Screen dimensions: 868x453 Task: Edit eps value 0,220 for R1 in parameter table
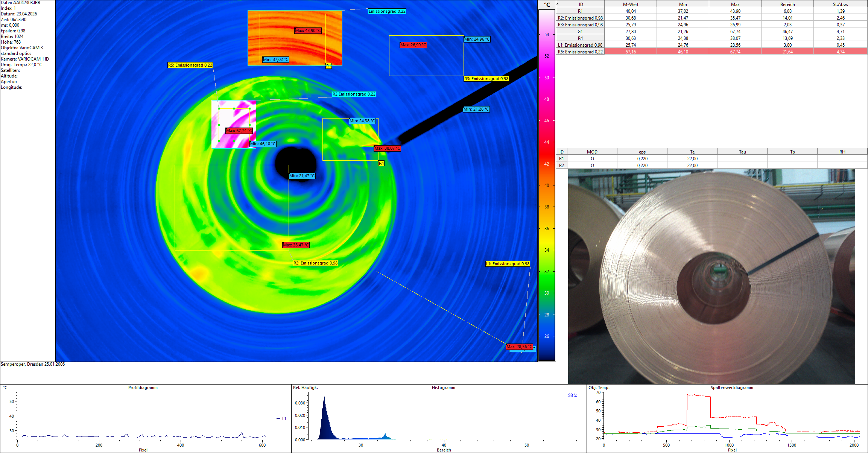[x=642, y=159]
